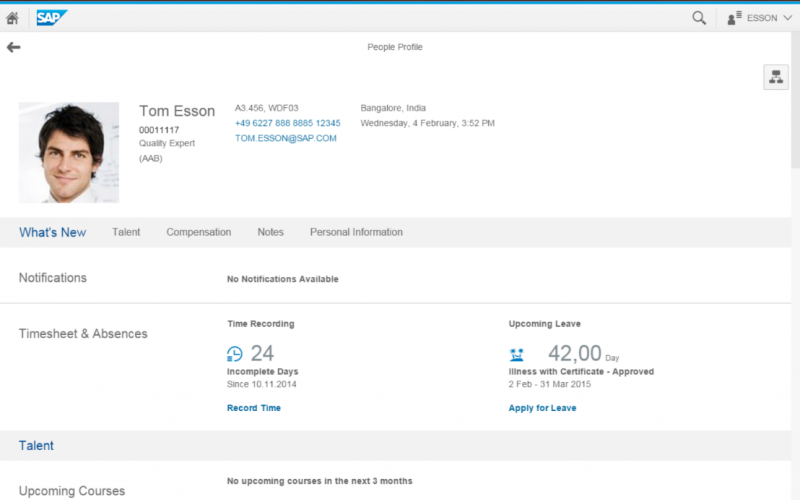Click the Notifications section heading
800x500 pixels.
coord(53,278)
